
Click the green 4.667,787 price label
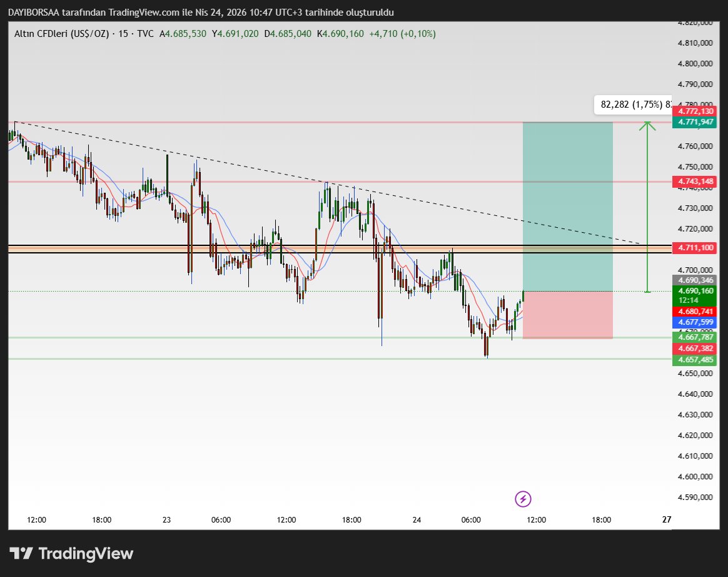point(695,337)
